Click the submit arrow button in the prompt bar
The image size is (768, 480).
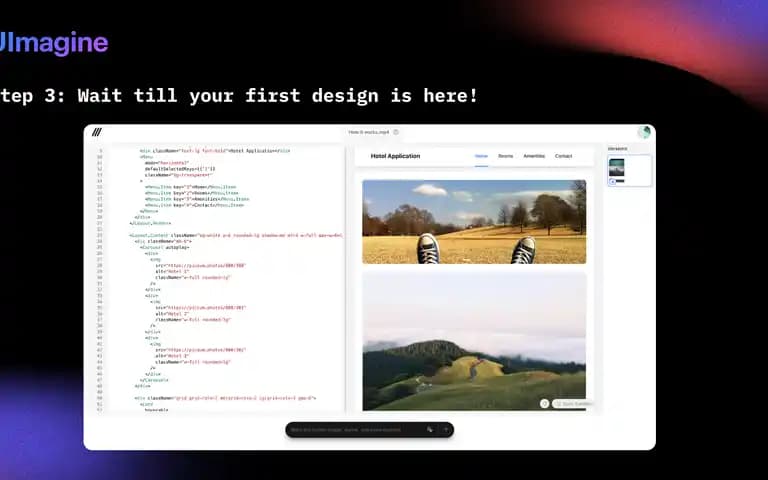tap(446, 430)
